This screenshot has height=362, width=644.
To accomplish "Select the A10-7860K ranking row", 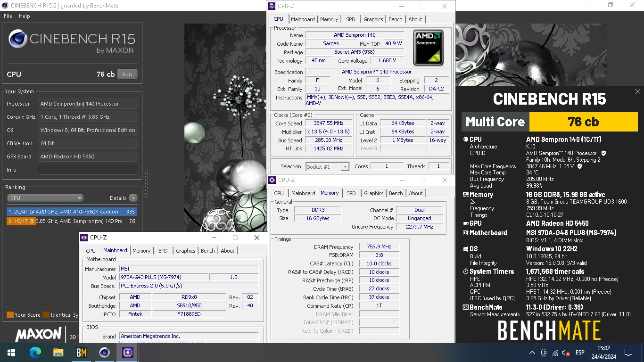I will pyautogui.click(x=72, y=212).
